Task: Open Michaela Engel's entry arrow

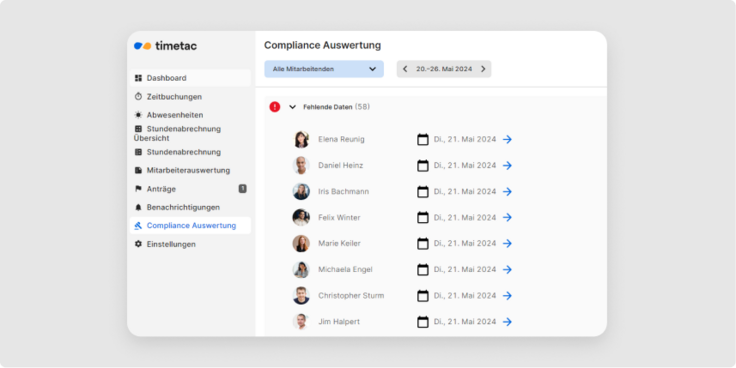Action: 507,269
